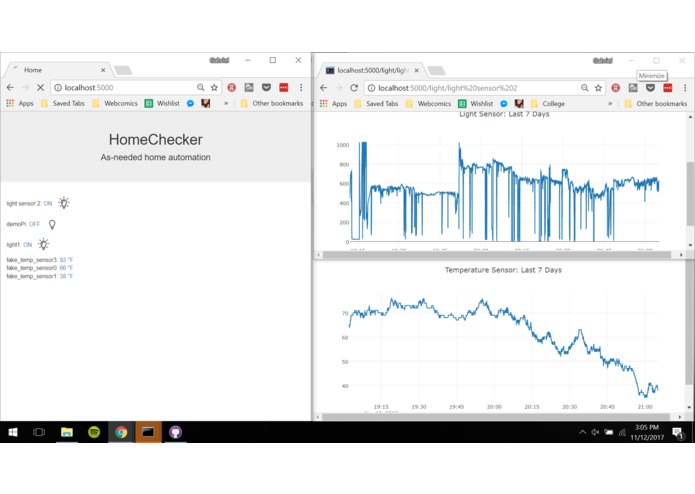Open Spotify from the taskbar
Image resolution: width=695 pixels, height=494 pixels.
pyautogui.click(x=94, y=432)
